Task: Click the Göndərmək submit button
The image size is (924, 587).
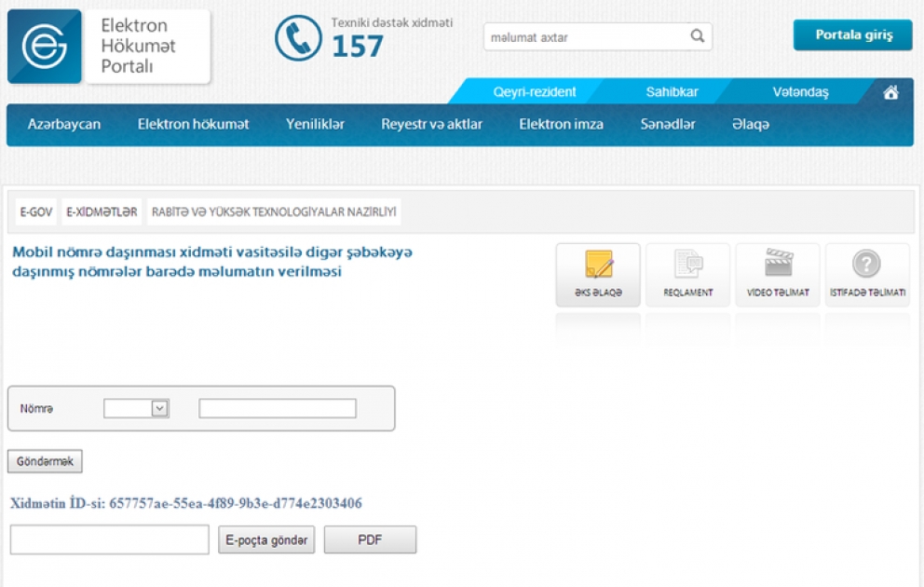Action: coord(45,461)
